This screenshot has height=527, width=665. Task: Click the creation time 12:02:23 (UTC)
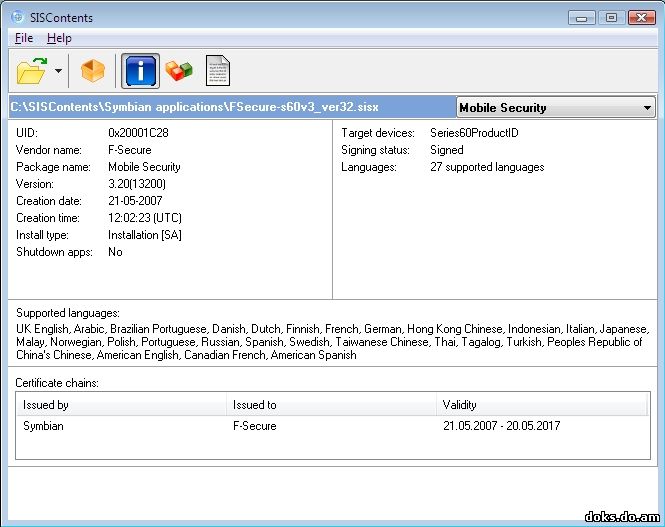click(x=145, y=217)
